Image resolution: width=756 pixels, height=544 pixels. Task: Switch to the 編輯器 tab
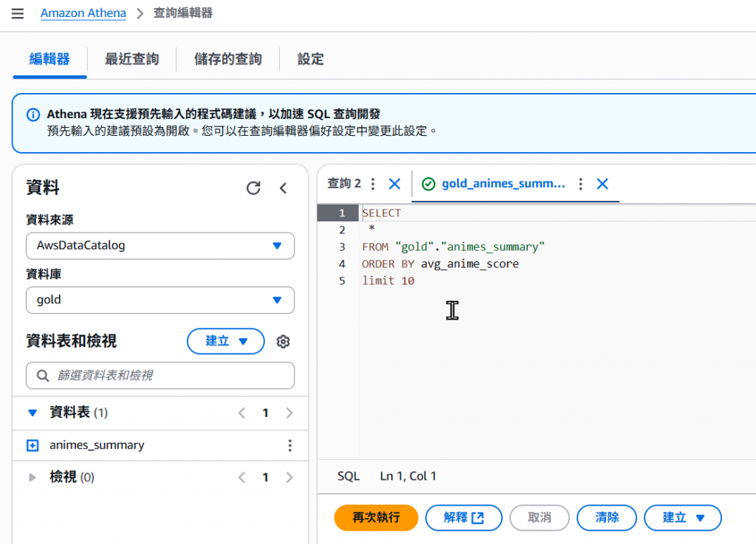49,59
